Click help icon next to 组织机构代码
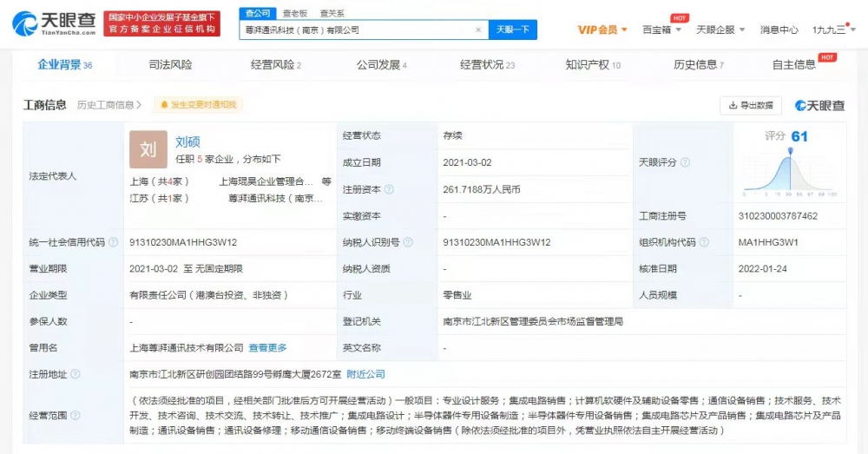868x454 pixels. point(704,242)
